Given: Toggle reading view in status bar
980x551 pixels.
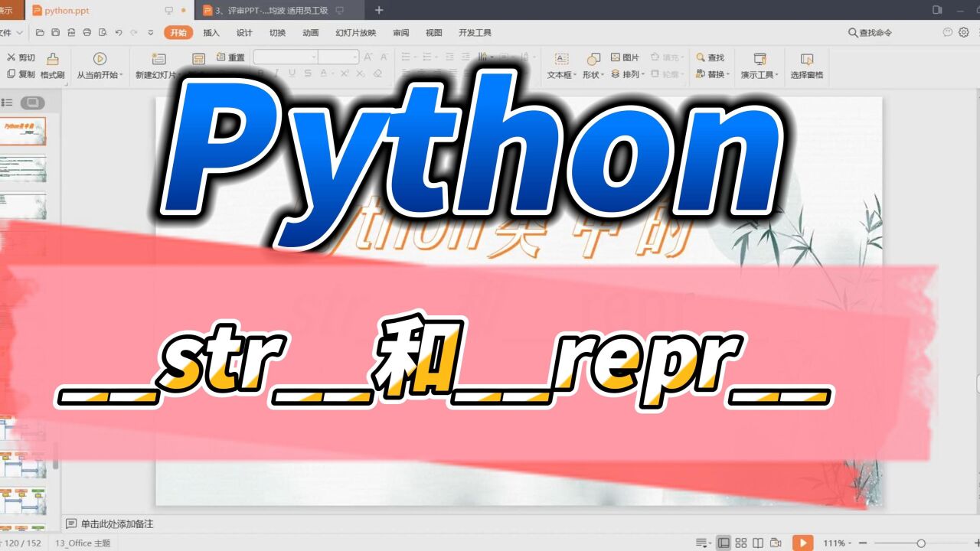Looking at the screenshot, I should 759,543.
